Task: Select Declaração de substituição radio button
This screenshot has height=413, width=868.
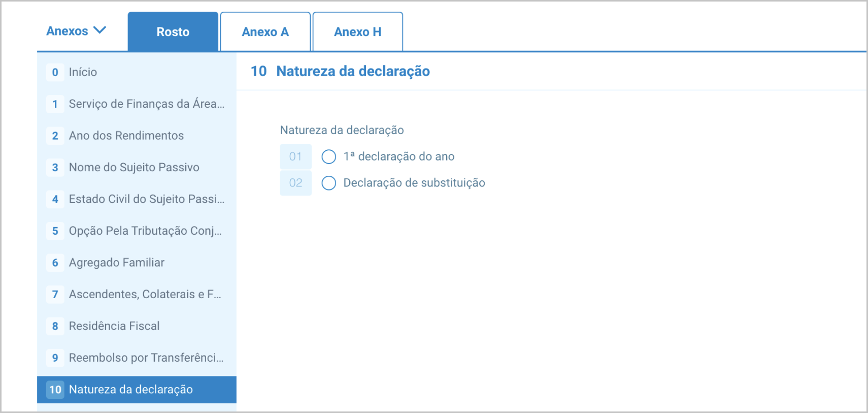Action: click(x=329, y=183)
